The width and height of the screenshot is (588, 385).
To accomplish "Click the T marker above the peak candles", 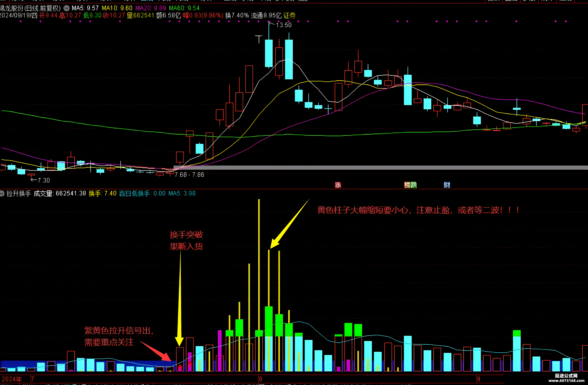I will pos(259,39).
